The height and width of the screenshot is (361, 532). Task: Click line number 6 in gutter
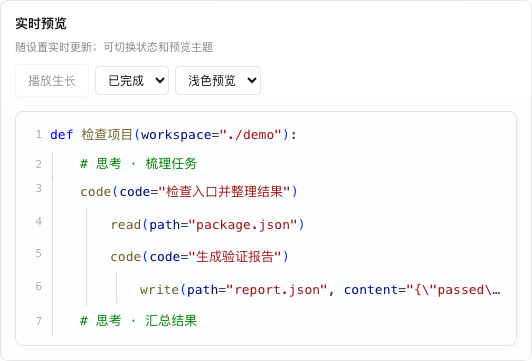39,286
